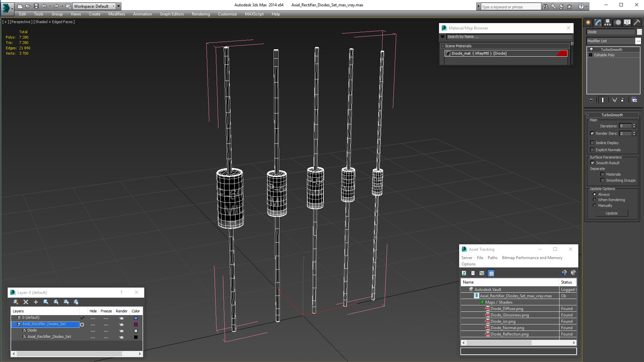Toggle Render Iters checkbox
Viewport: 644px width, 362px height.
click(x=592, y=133)
